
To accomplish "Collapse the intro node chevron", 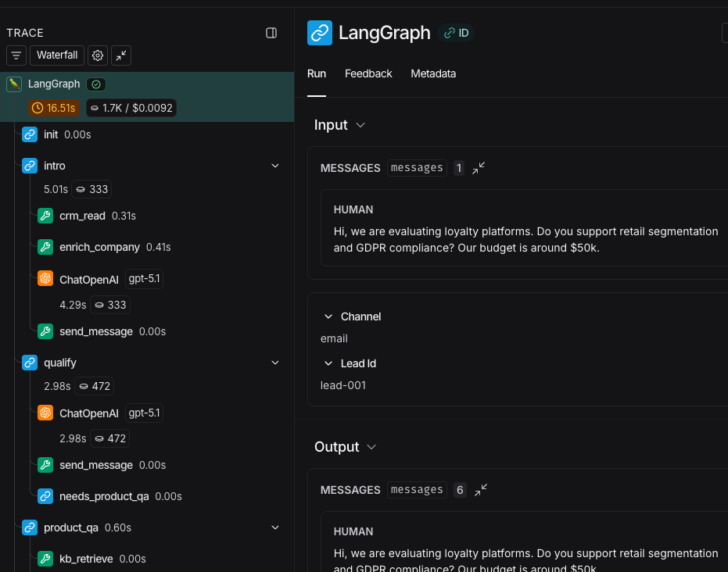I will point(275,166).
